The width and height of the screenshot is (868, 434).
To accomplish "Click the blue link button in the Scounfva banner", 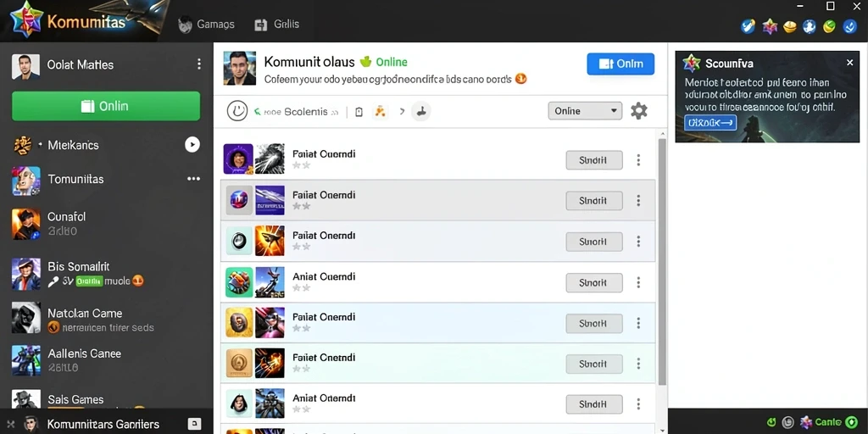I will click(710, 122).
